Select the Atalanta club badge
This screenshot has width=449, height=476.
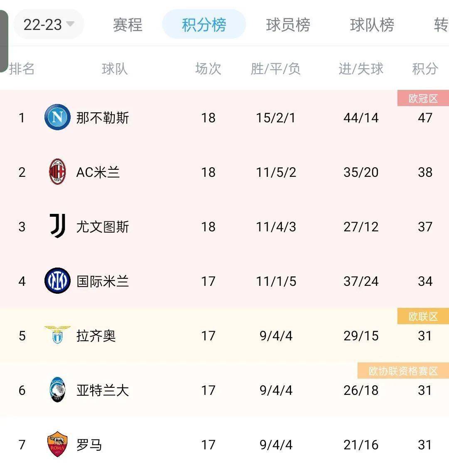click(x=57, y=390)
